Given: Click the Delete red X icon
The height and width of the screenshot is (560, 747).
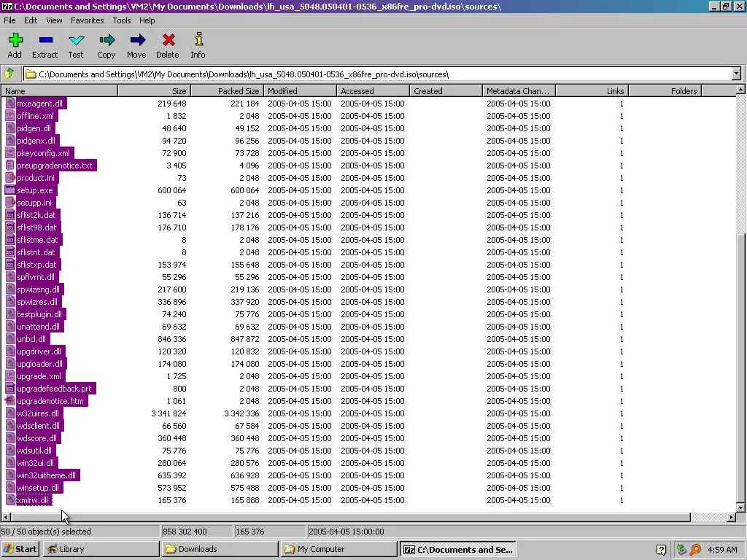Looking at the screenshot, I should (169, 40).
